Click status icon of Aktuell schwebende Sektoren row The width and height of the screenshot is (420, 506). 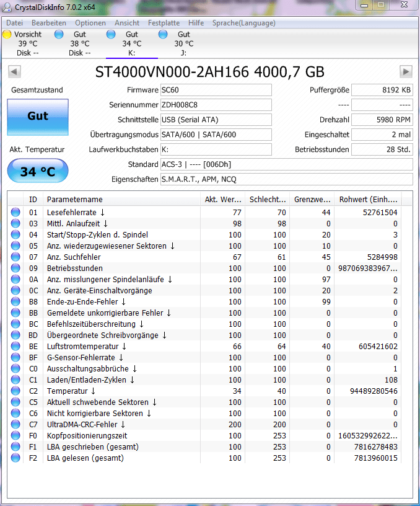point(15,402)
